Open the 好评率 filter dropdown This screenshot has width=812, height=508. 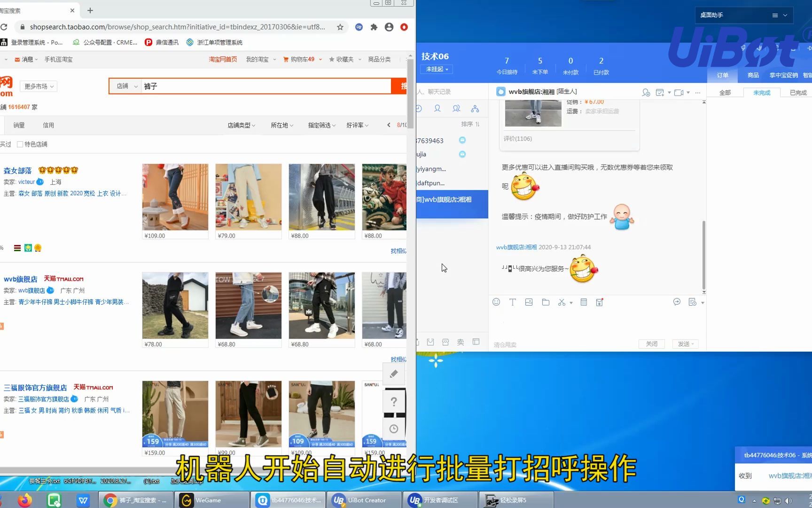pos(357,125)
